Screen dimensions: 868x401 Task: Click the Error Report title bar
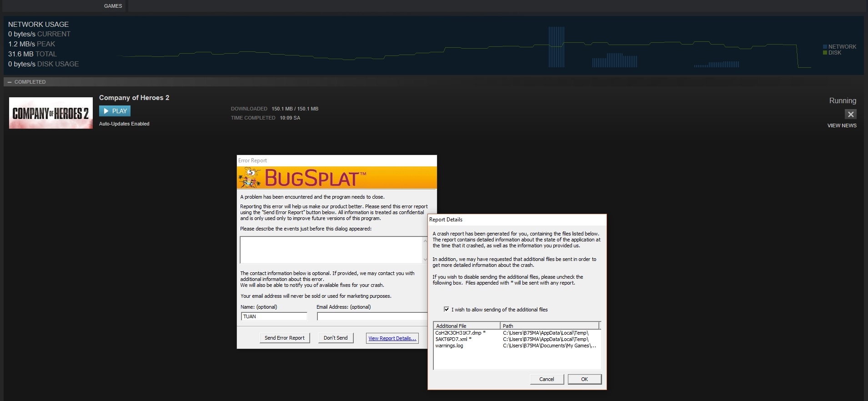click(x=337, y=160)
